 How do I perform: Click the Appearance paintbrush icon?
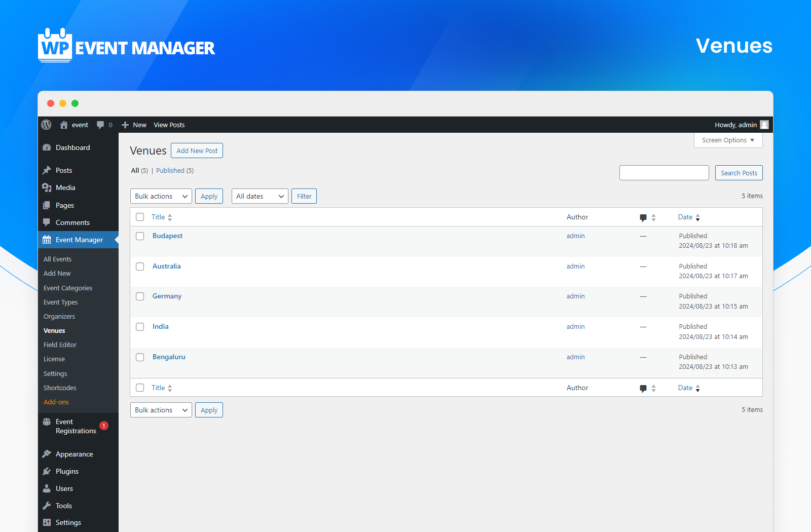pos(47,454)
